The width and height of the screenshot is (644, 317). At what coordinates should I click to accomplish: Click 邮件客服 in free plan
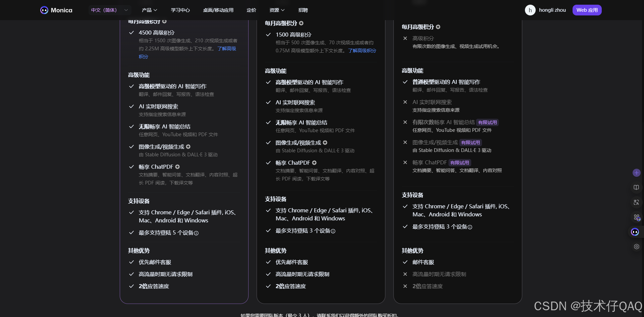[x=423, y=262]
